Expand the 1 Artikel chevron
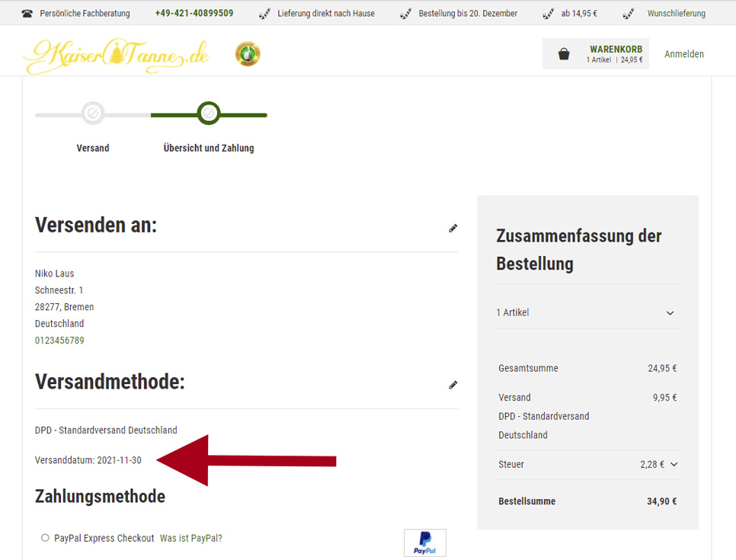The width and height of the screenshot is (736, 560). point(670,313)
